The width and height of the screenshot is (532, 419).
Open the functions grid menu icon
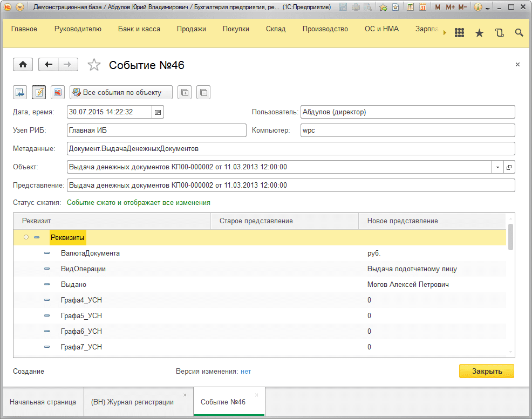click(459, 33)
